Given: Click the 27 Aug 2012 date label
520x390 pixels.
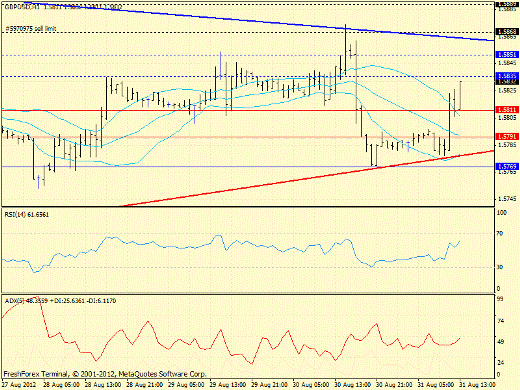Looking at the screenshot, I should [18, 385].
